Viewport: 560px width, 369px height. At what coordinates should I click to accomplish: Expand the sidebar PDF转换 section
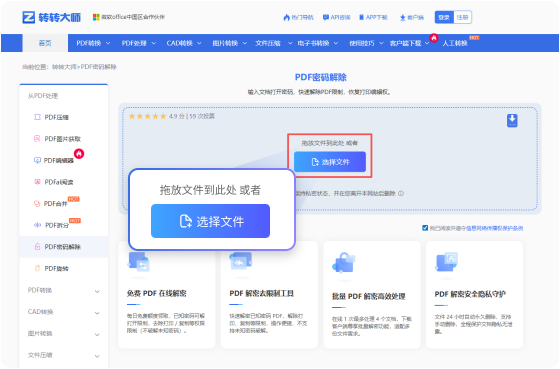(64, 290)
